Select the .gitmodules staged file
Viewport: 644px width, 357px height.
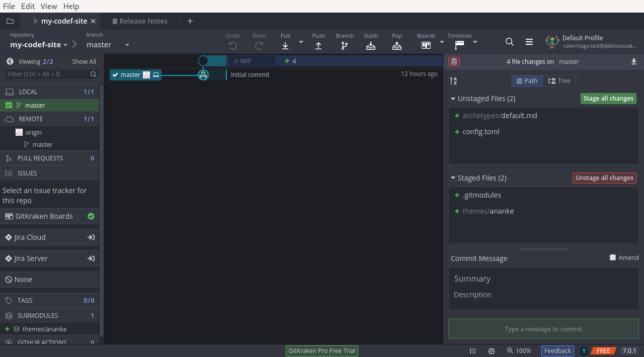tap(543, 195)
